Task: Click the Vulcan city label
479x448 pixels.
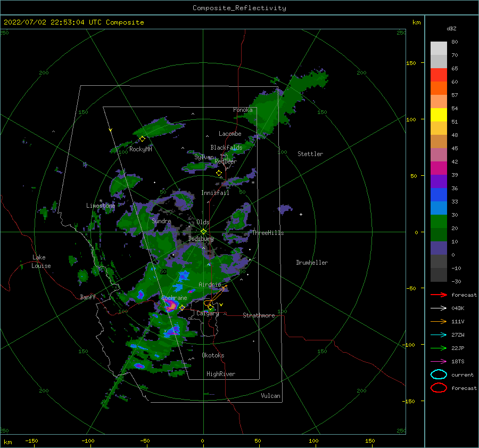Action: [x=271, y=396]
